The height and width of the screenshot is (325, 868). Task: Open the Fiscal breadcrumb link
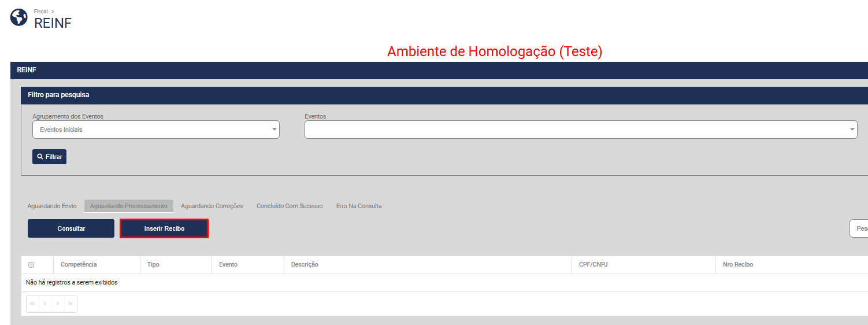coord(40,11)
